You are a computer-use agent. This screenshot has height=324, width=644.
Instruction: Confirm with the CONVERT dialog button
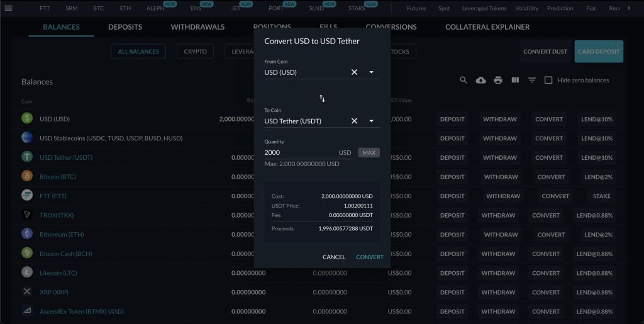coord(370,257)
